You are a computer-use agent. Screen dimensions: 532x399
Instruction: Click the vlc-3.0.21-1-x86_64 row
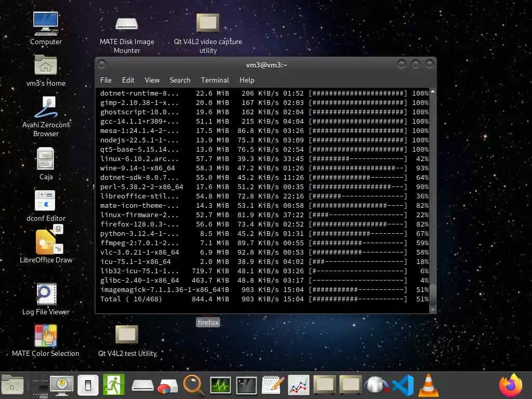(264, 252)
